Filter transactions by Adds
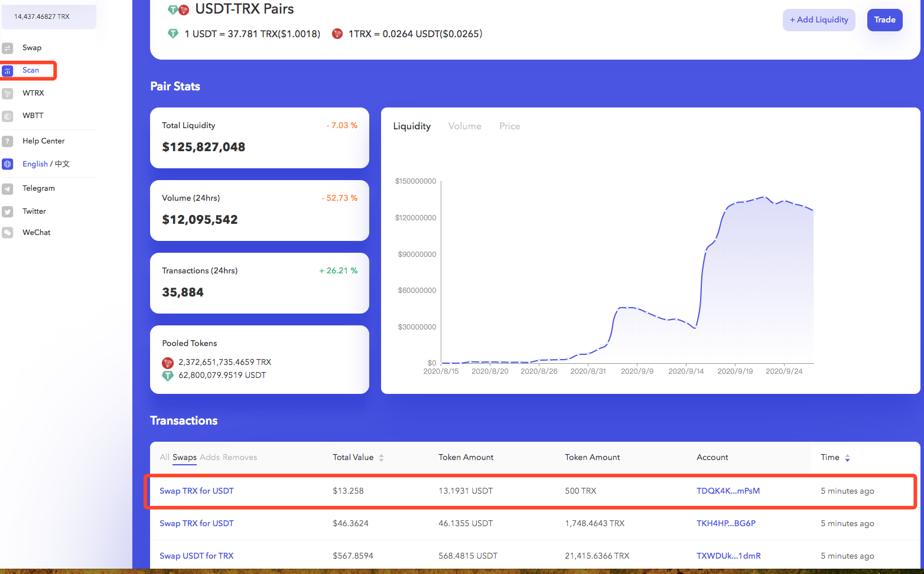Viewport: 924px width, 574px height. click(210, 458)
